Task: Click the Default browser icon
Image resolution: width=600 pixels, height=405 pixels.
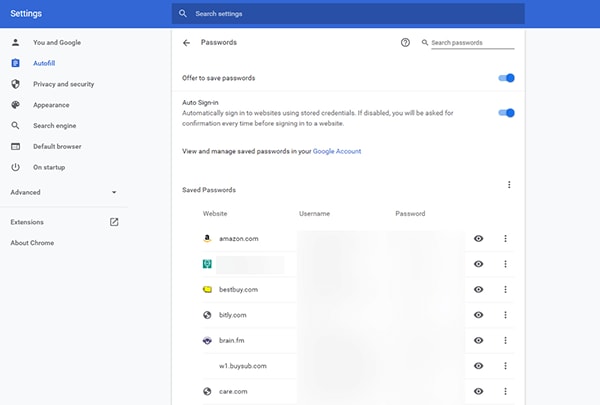Action: pyautogui.click(x=15, y=146)
